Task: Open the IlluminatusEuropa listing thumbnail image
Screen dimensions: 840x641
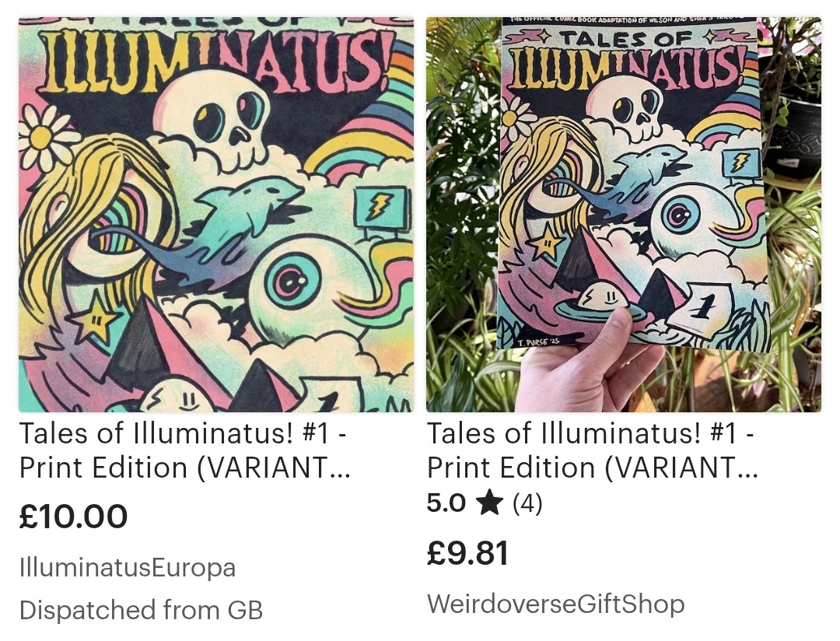Action: (216, 215)
